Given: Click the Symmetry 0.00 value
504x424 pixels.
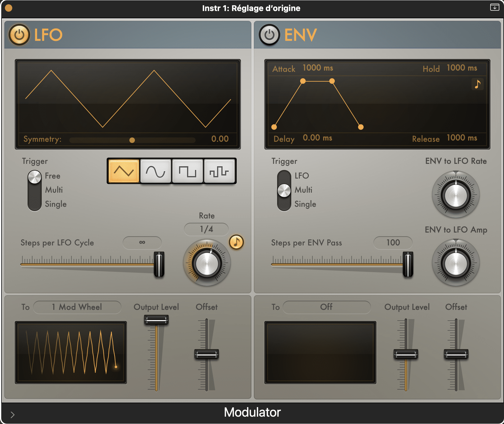Looking at the screenshot, I should pyautogui.click(x=220, y=139).
